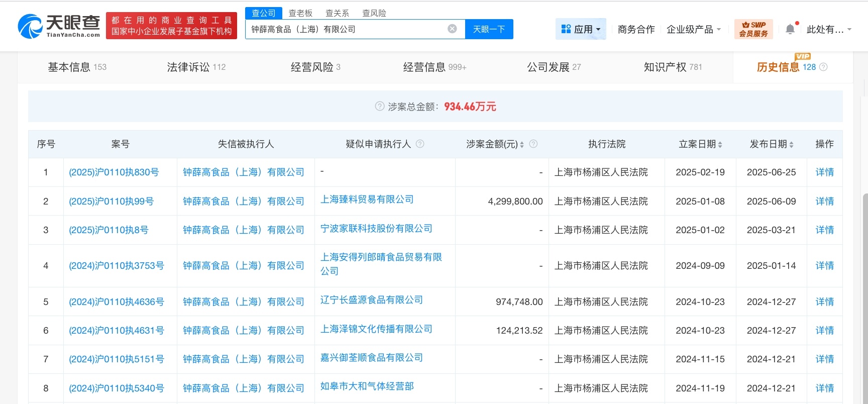Open the 经营信息 tab

[435, 67]
